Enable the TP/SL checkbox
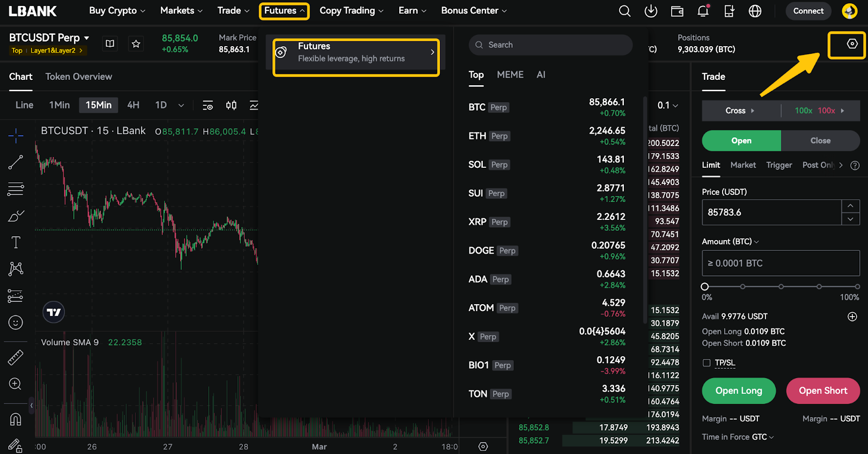 (706, 363)
